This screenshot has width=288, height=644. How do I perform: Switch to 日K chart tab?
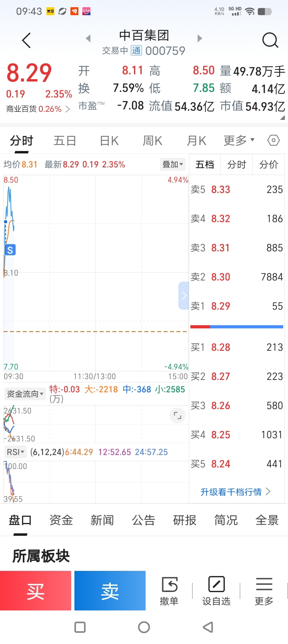pyautogui.click(x=109, y=141)
